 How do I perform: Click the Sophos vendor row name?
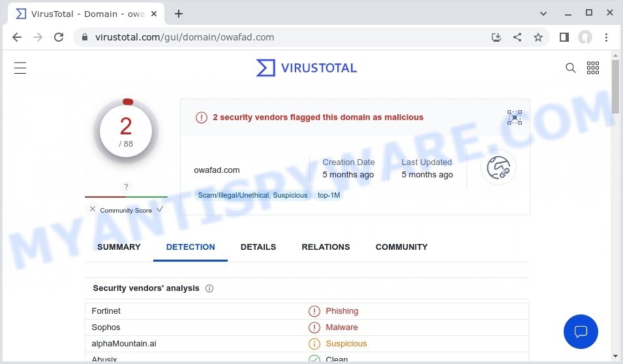click(x=106, y=327)
